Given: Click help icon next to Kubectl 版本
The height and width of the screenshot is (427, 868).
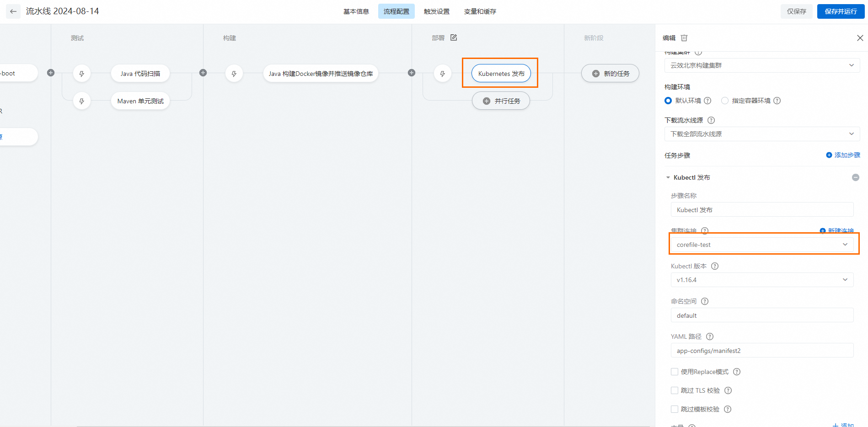Looking at the screenshot, I should coord(715,266).
